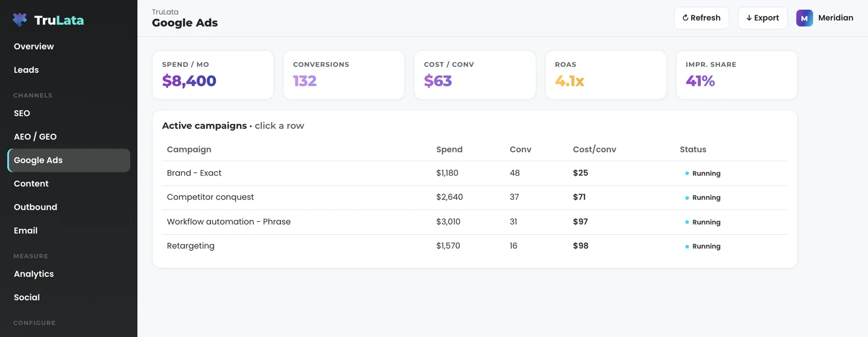Click the $25 cost per conversion
The height and width of the screenshot is (337, 868).
coord(580,173)
